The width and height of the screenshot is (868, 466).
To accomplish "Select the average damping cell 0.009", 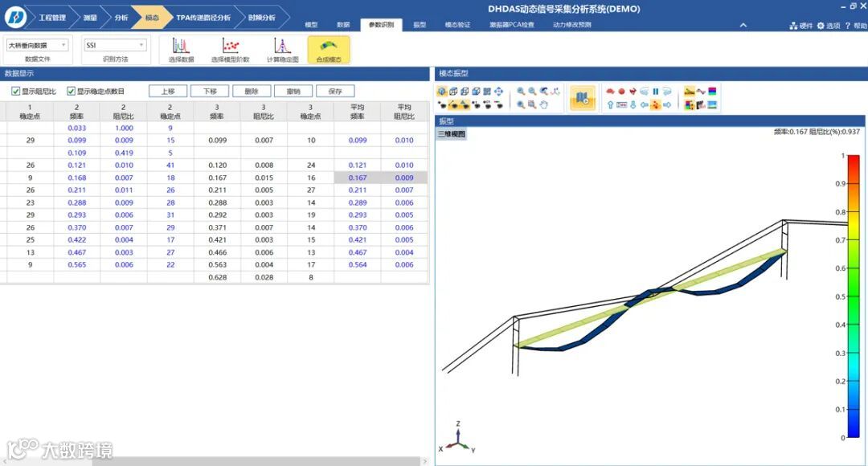I will (x=404, y=178).
